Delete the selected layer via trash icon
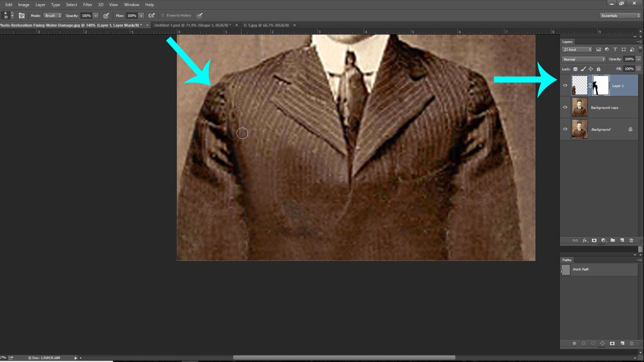 click(632, 240)
